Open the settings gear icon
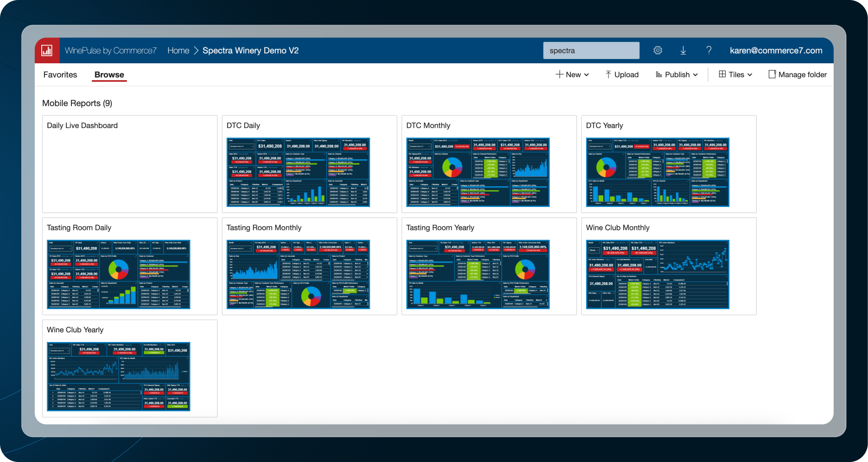The image size is (868, 462). click(658, 51)
